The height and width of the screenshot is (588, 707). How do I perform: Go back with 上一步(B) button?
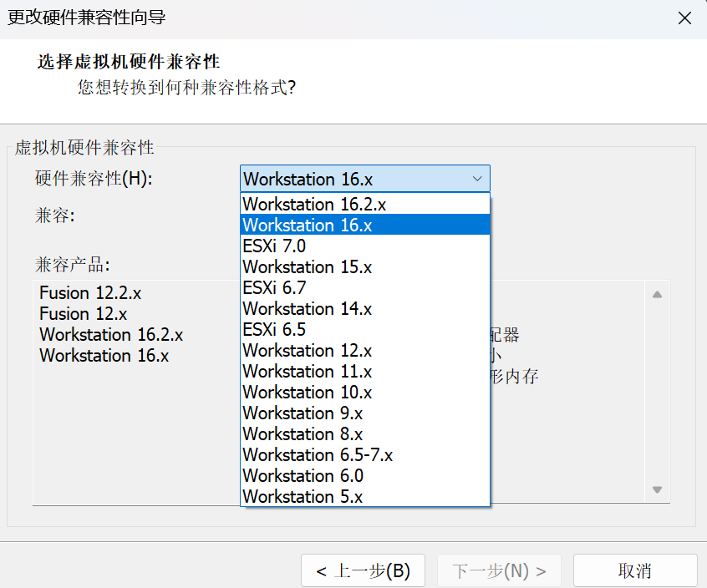point(363,571)
